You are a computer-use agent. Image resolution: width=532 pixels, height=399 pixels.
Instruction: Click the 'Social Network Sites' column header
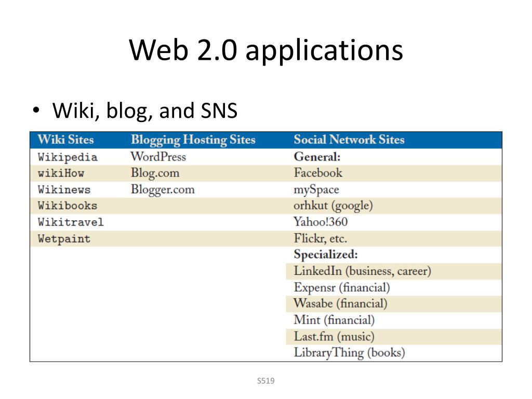349,140
